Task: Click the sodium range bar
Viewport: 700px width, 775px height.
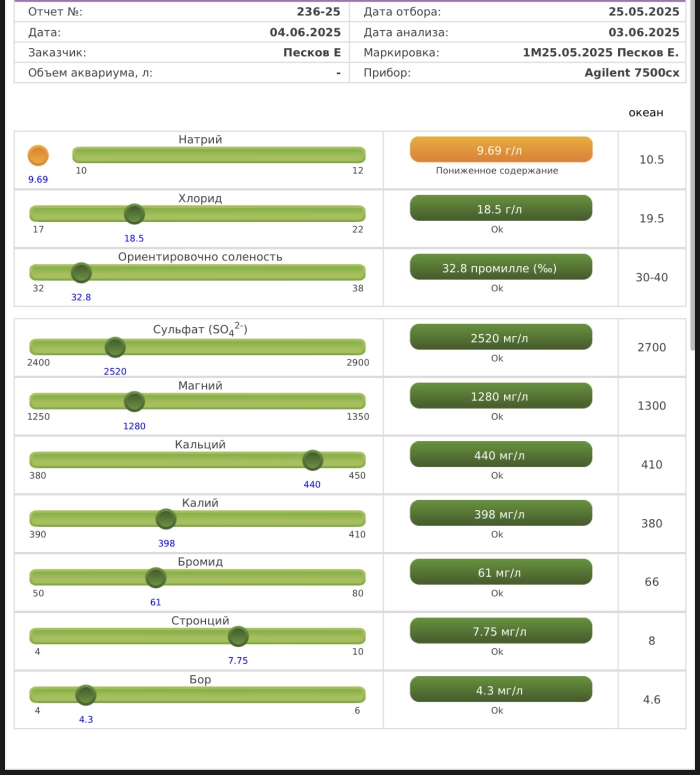Action: click(x=218, y=155)
